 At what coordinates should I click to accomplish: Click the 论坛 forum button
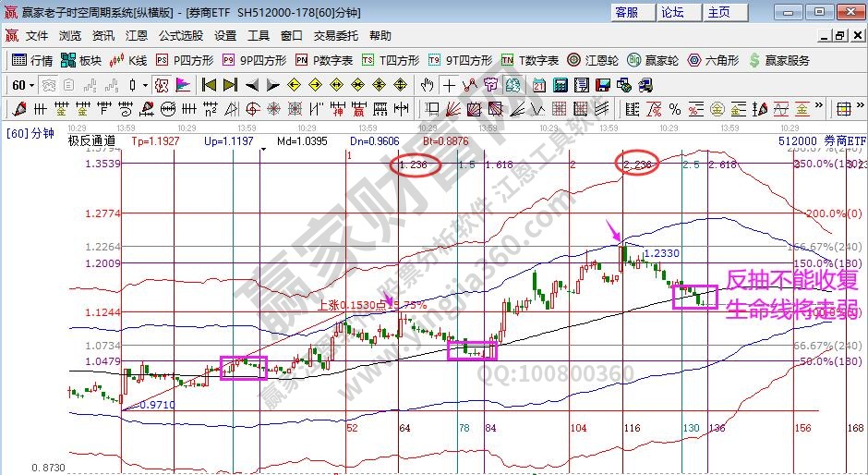coord(672,12)
